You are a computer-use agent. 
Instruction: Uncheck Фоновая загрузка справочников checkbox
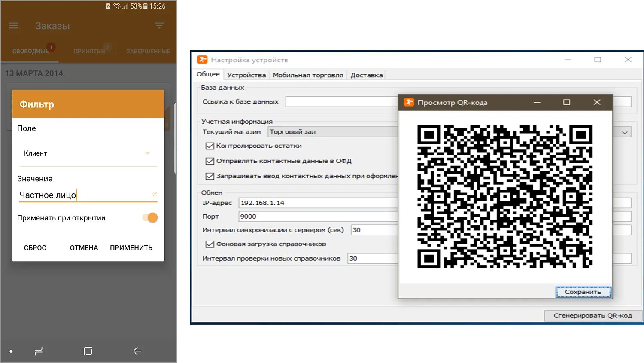(x=210, y=244)
